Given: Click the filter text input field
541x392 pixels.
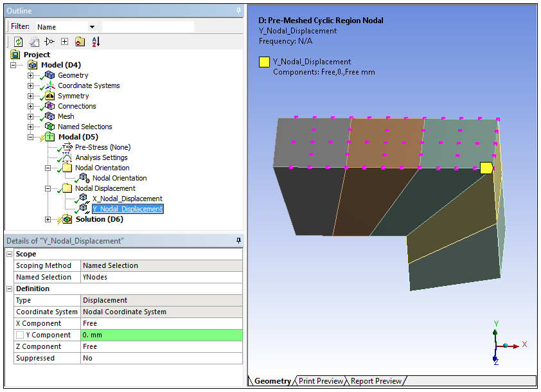Looking at the screenshot, I should click(148, 27).
